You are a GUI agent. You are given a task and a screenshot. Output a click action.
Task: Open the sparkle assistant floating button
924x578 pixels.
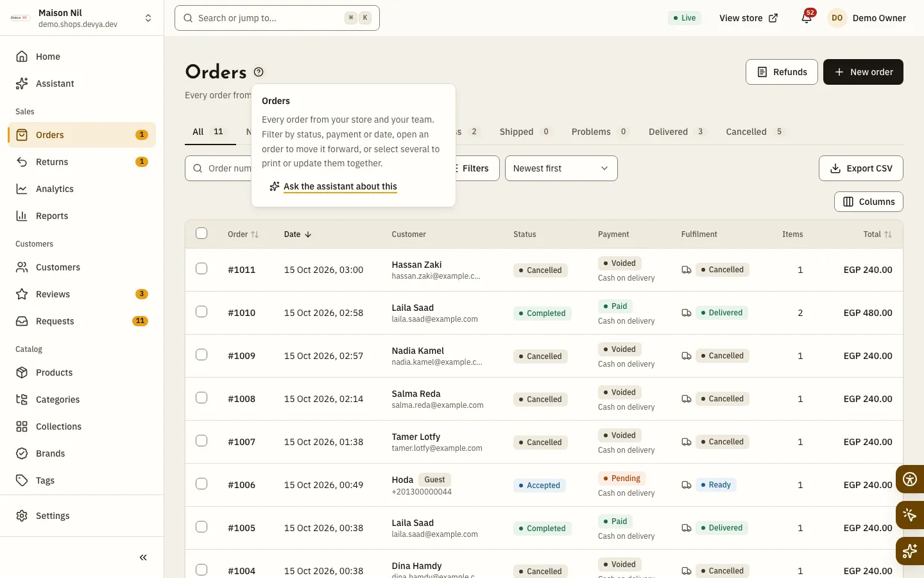tap(910, 551)
